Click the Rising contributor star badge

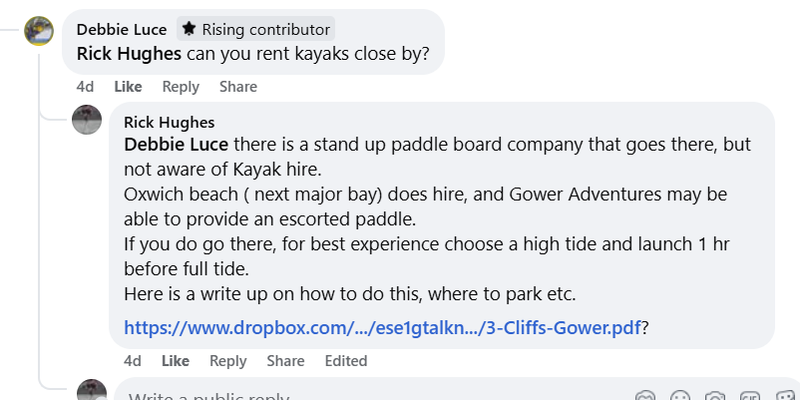188,29
